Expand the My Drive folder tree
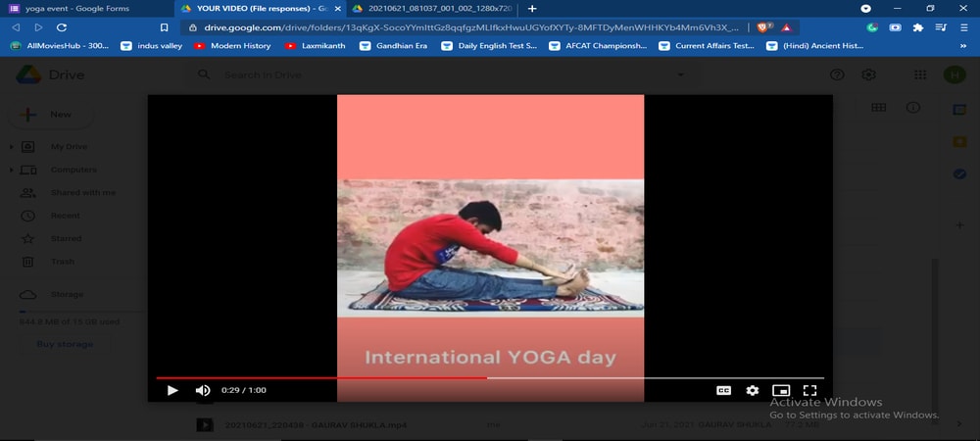Viewport: 980px width, 441px height. pyautogui.click(x=11, y=147)
